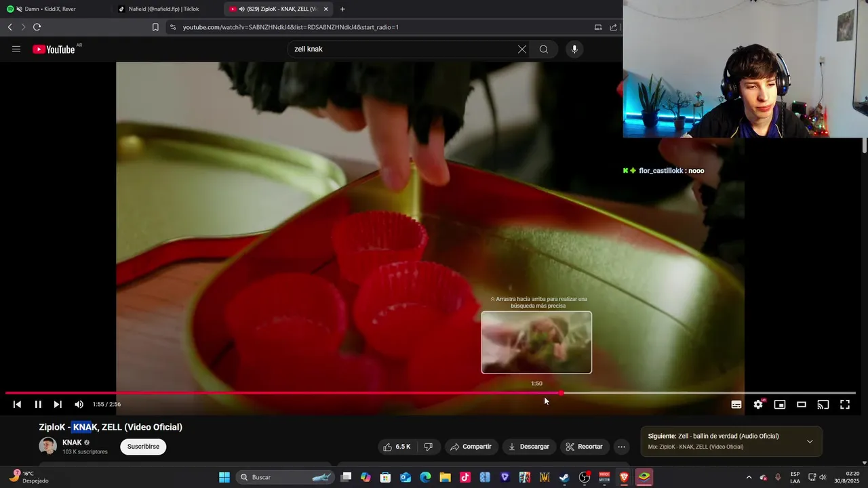Pause the video playback

[38, 405]
